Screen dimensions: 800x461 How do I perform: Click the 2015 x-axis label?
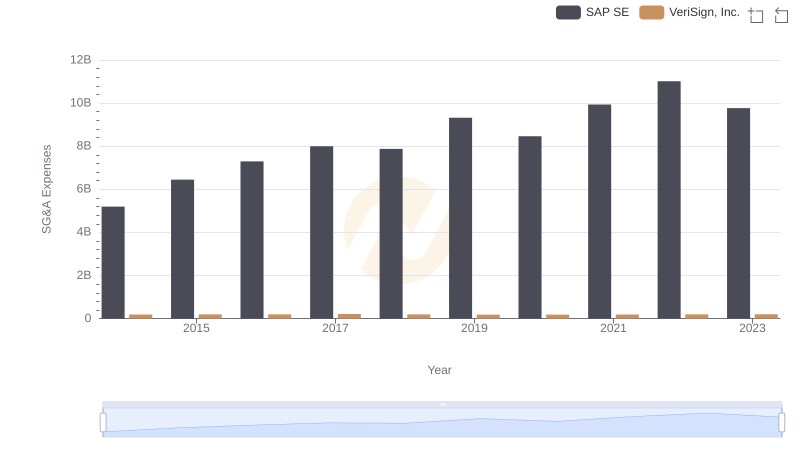(196, 328)
